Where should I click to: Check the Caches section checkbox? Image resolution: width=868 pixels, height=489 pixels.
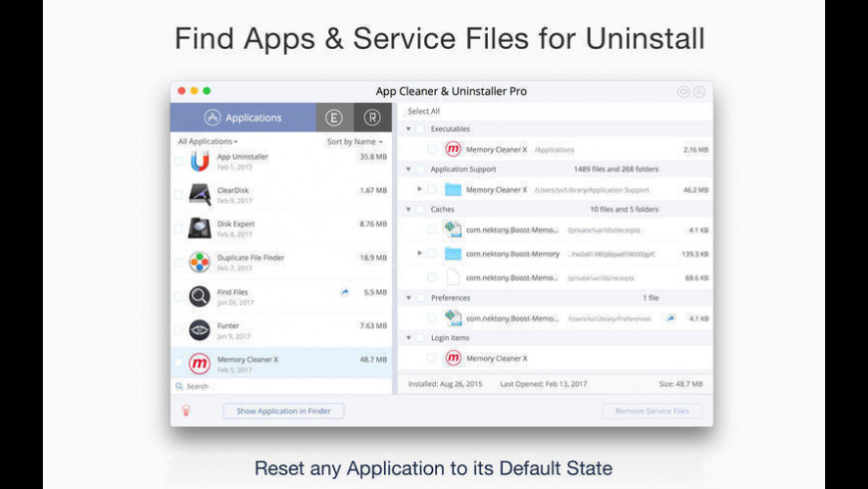(421, 210)
